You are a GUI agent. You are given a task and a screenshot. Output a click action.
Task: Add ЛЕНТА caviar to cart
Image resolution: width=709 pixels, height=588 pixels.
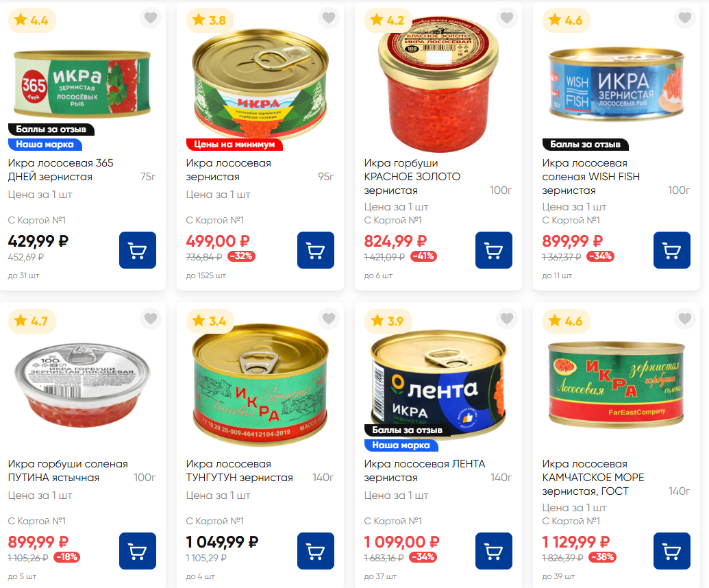click(494, 551)
